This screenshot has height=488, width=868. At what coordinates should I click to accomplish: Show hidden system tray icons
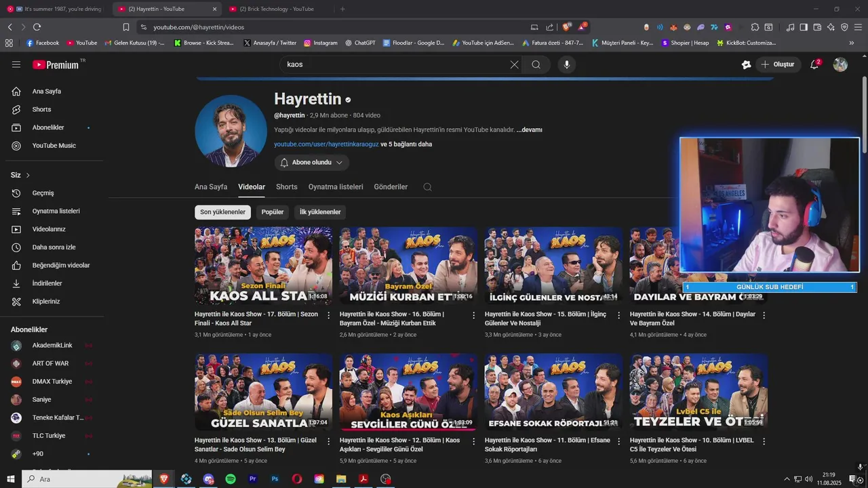[787, 479]
